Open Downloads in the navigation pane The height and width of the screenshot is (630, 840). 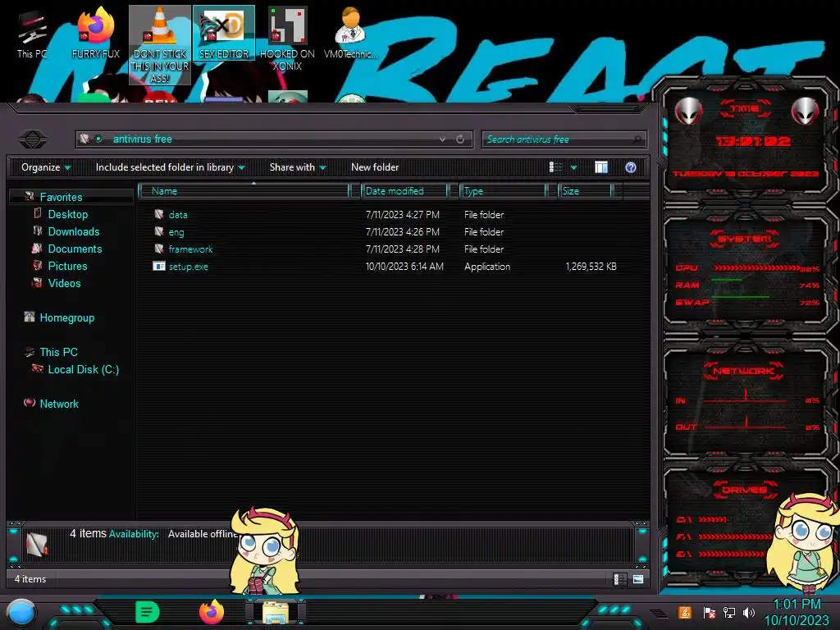tap(74, 231)
